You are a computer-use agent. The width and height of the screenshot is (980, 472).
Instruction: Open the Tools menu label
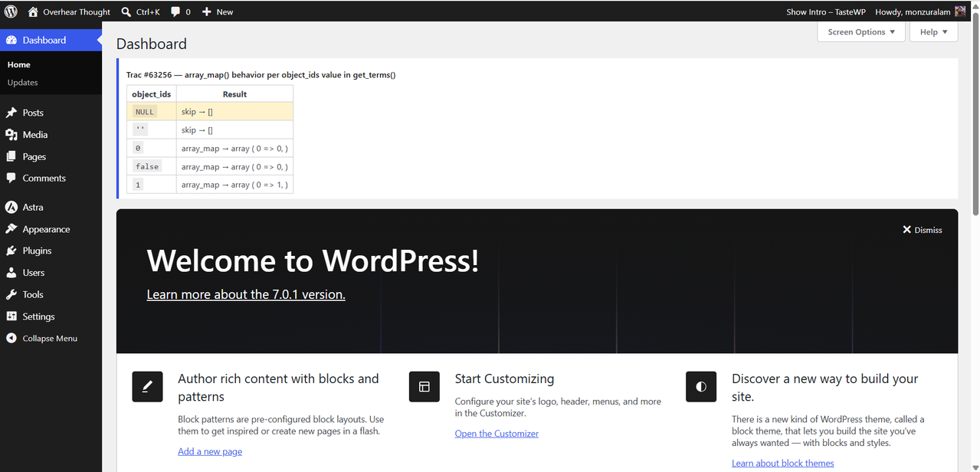tap(33, 294)
